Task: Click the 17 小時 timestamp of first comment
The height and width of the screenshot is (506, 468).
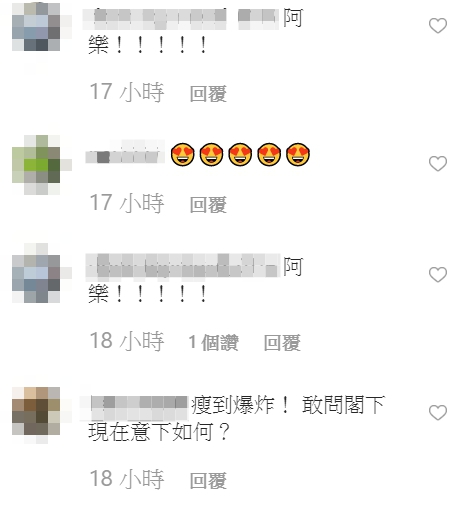Action: (x=127, y=92)
